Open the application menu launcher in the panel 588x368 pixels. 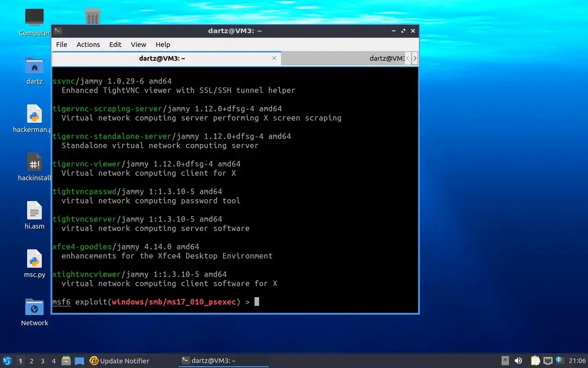click(x=7, y=361)
